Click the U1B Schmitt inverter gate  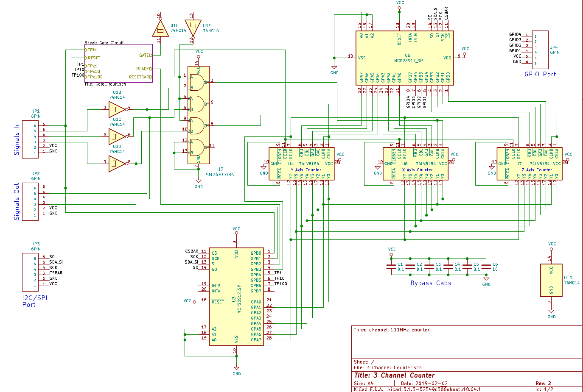tap(117, 110)
